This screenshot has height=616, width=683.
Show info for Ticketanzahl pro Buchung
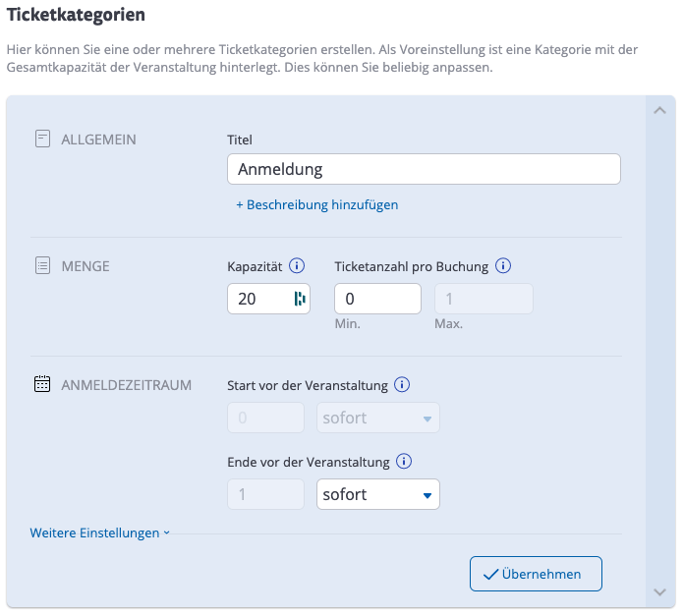pos(503,265)
